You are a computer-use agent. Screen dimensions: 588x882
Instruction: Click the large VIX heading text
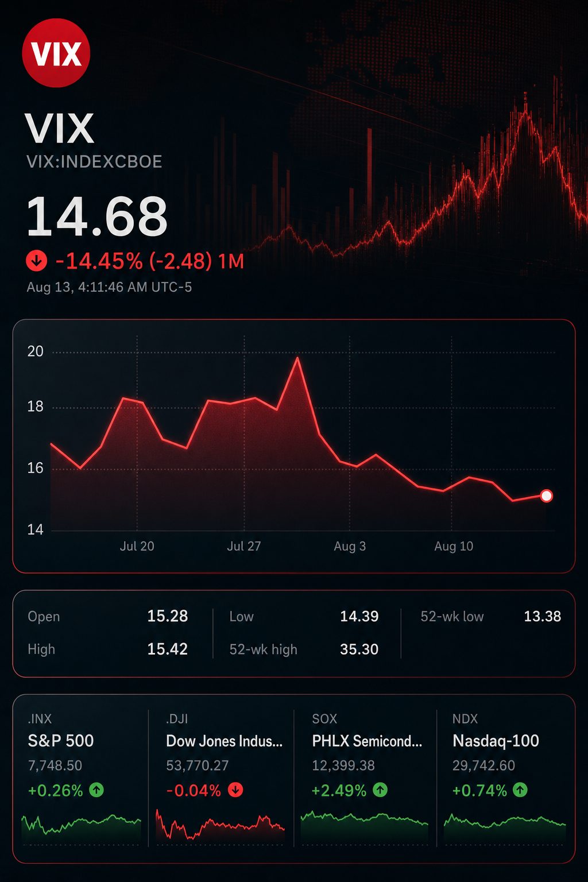point(60,128)
